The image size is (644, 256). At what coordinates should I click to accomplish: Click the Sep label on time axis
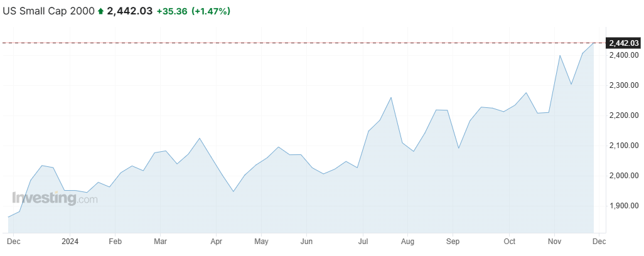pos(453,241)
